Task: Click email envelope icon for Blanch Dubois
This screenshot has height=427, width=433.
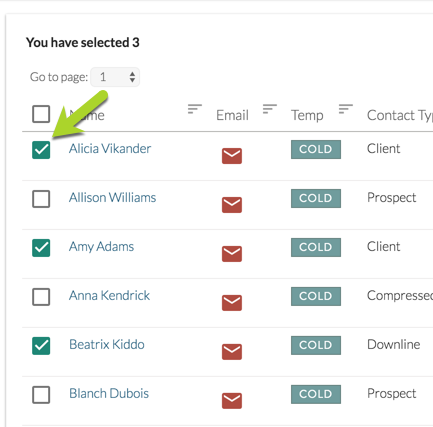Action: click(x=232, y=401)
